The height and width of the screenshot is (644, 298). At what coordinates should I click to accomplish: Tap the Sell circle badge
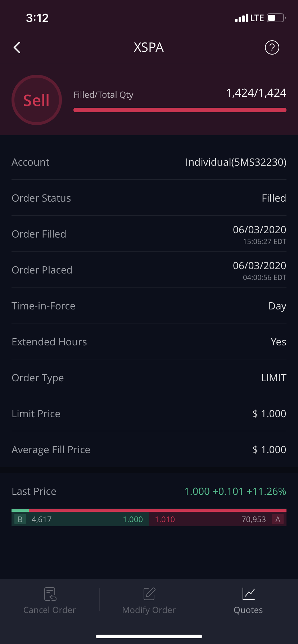tap(37, 100)
